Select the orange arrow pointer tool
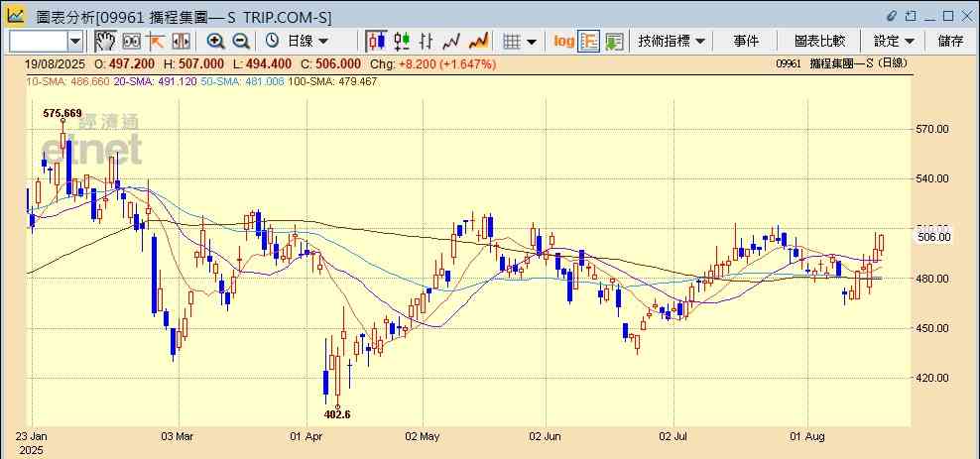 (155, 42)
